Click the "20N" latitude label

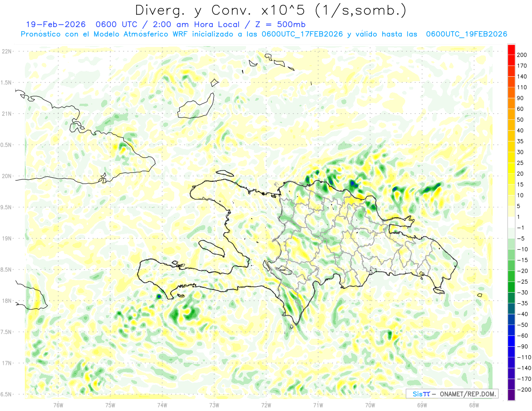[6, 176]
